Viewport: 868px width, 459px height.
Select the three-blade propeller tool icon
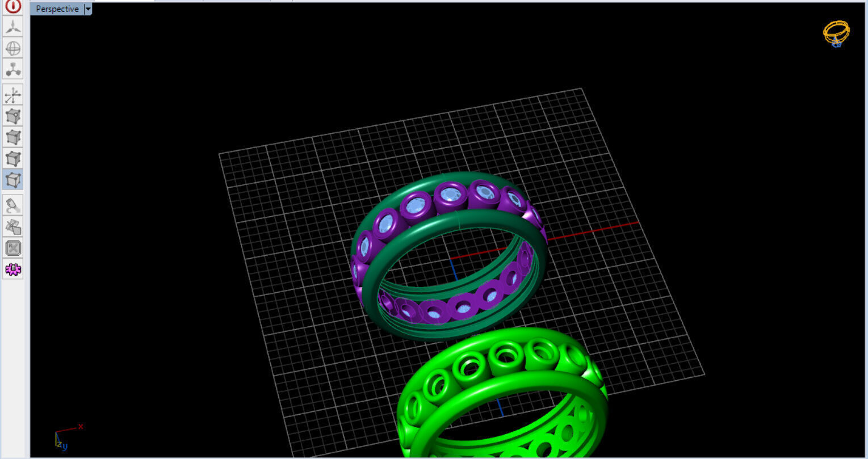click(x=13, y=26)
